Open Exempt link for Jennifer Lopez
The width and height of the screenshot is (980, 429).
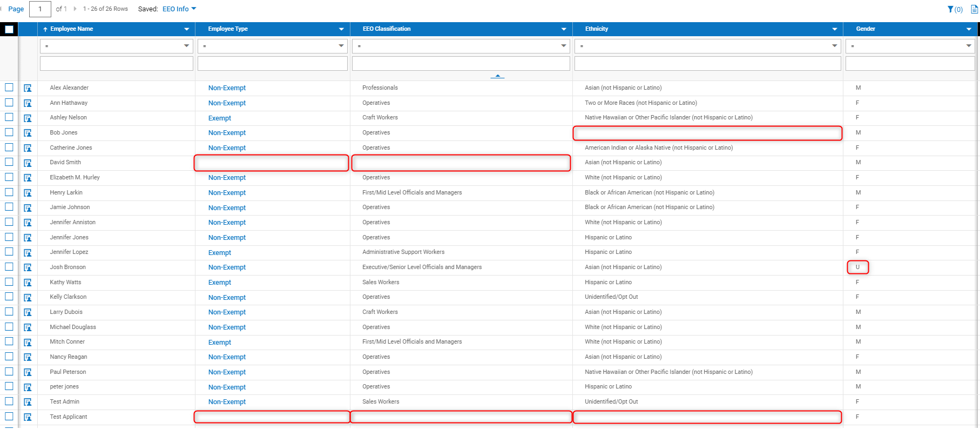click(220, 253)
